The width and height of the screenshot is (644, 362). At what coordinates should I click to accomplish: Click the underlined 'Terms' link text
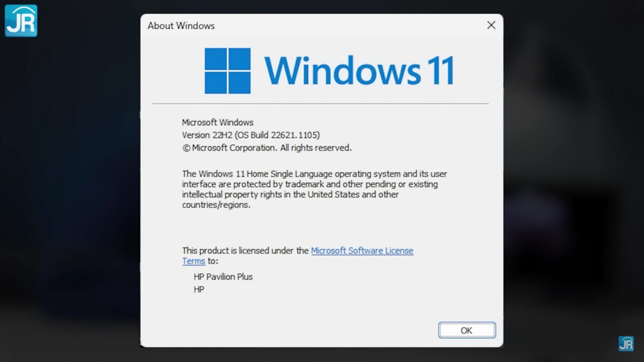194,261
